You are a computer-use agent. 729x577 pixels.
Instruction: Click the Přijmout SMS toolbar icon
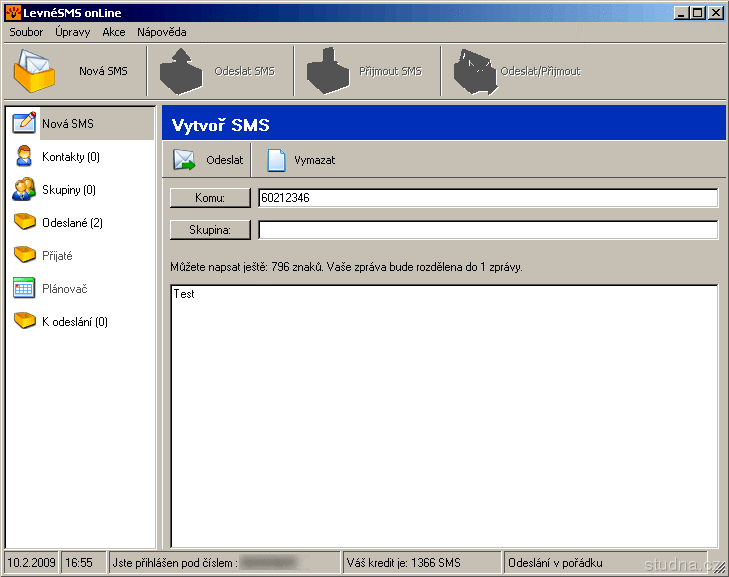326,71
